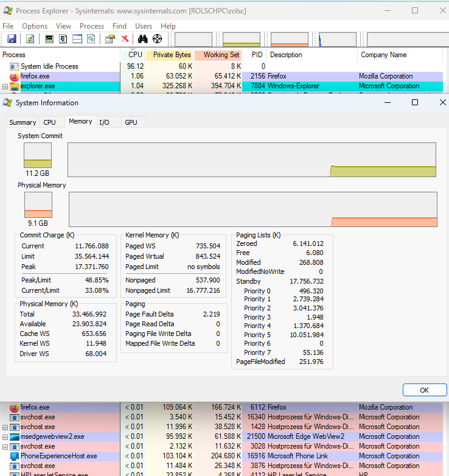Click the firefox.exe icon for PID 2156
Screen dimensions: 449x476
tap(14, 77)
